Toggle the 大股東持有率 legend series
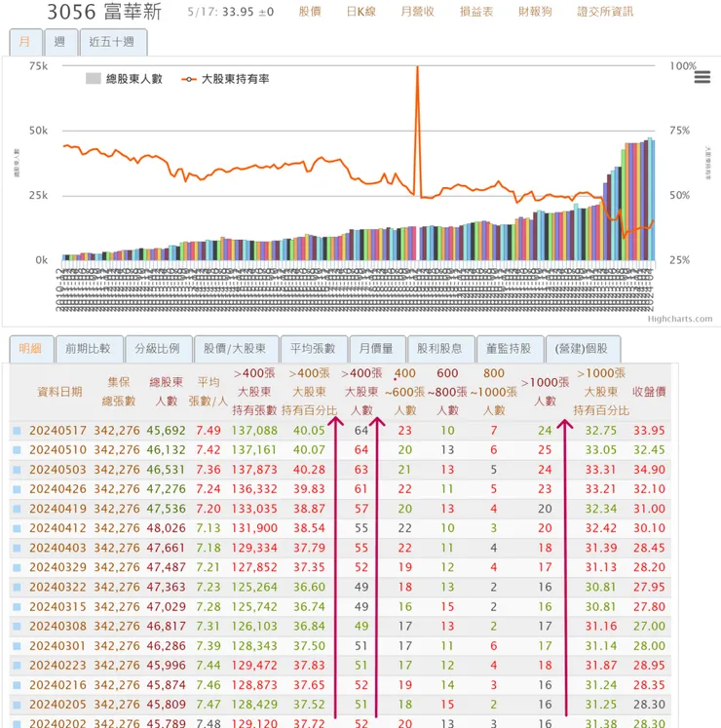The height and width of the screenshot is (728, 721). coord(226,79)
